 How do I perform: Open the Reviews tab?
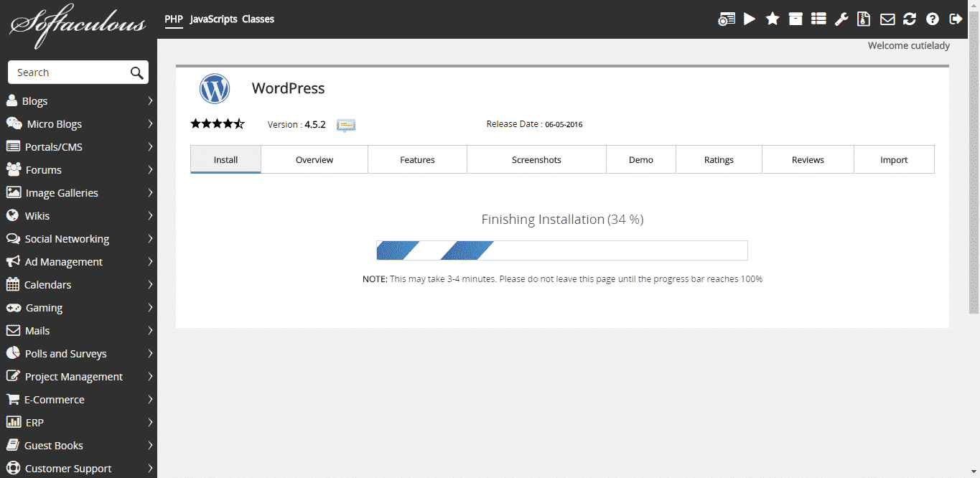pyautogui.click(x=808, y=159)
